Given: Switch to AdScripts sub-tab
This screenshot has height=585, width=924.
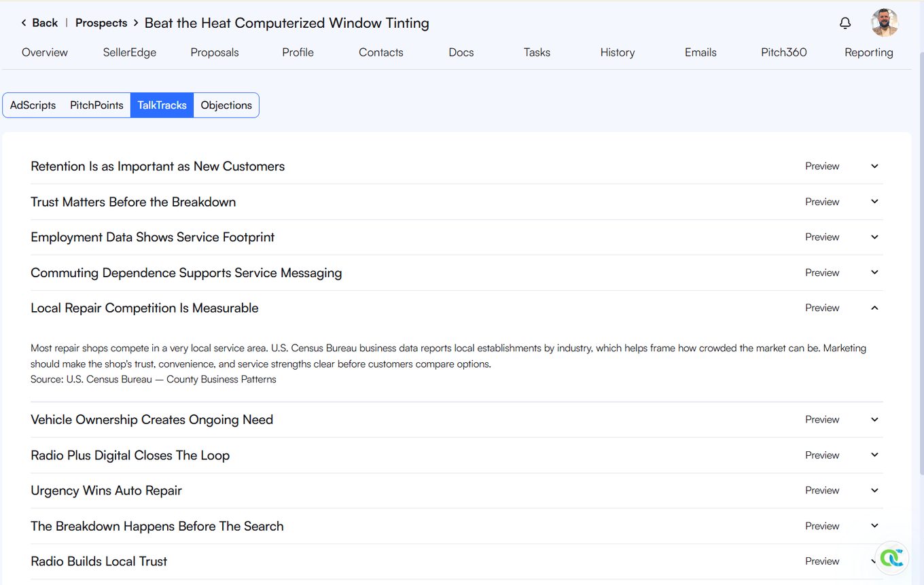Looking at the screenshot, I should (x=33, y=105).
